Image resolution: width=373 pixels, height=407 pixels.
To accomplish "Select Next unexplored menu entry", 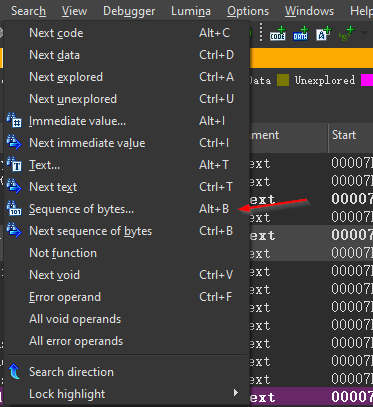I will coord(127,99).
